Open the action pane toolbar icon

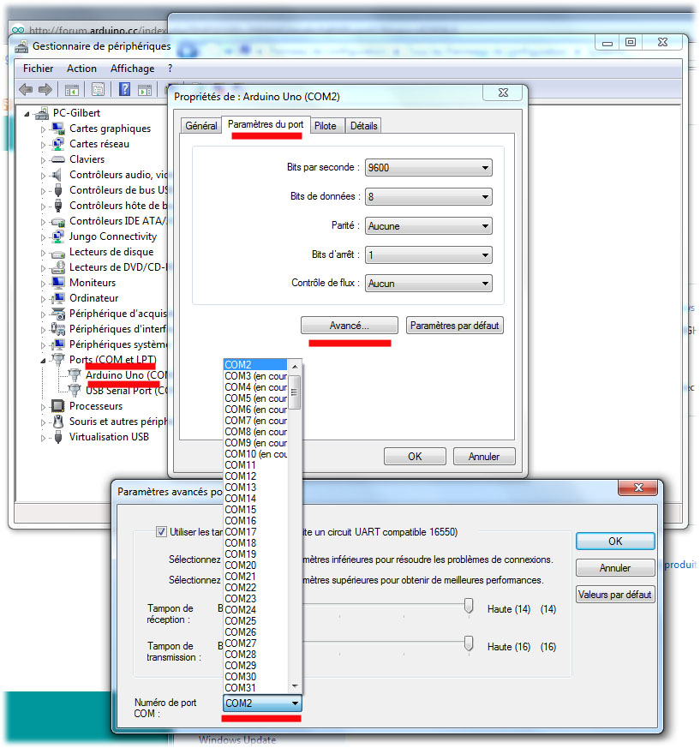coord(146,89)
